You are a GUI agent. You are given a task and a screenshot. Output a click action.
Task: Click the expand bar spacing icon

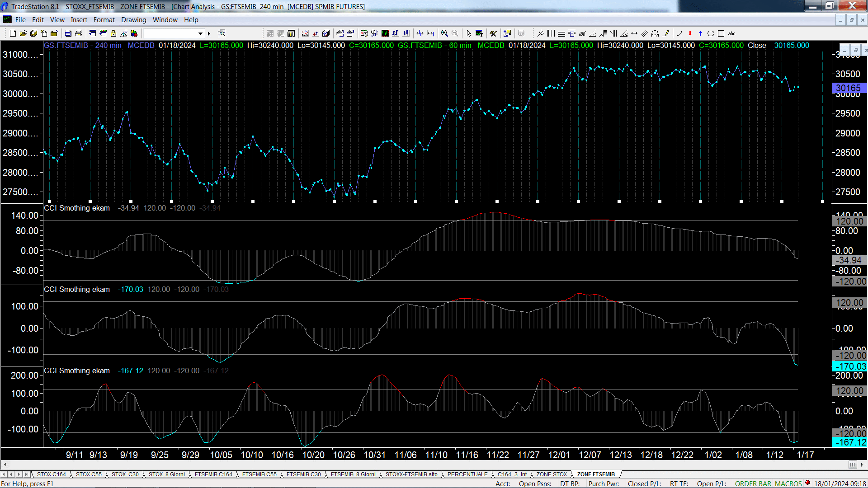[430, 33]
